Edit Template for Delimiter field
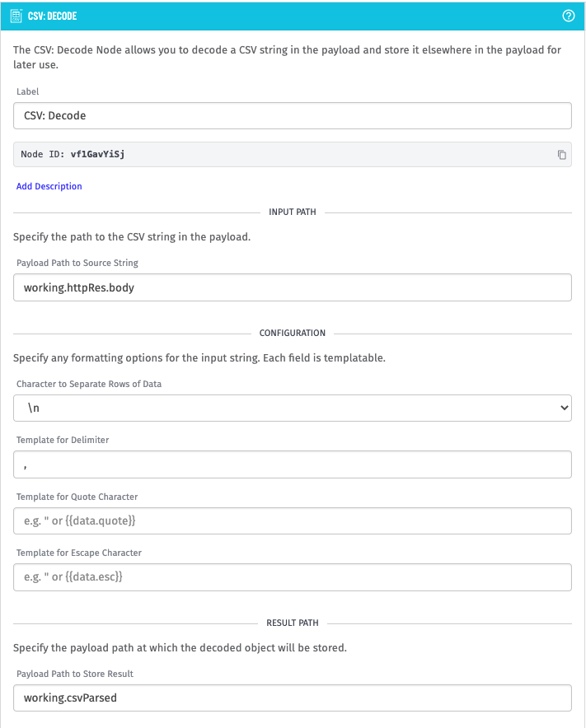The image size is (586, 728). click(x=293, y=464)
